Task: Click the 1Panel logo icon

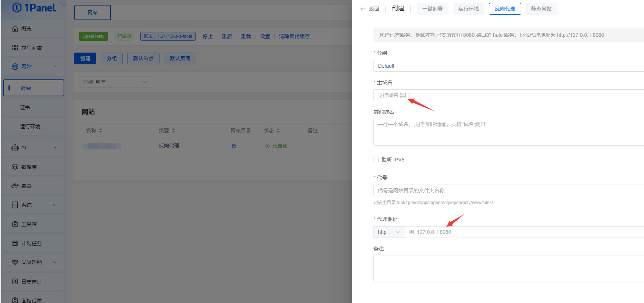Action: click(17, 8)
